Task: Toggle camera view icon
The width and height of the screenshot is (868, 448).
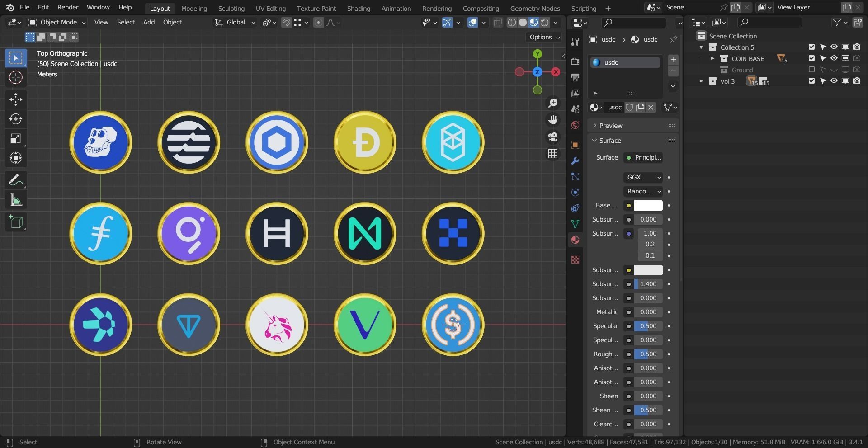Action: (553, 137)
